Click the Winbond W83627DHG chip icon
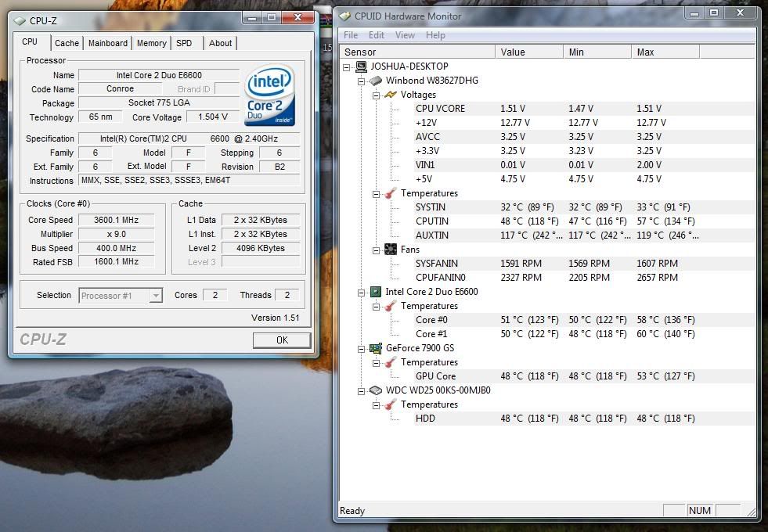The height and width of the screenshot is (532, 768). (376, 81)
